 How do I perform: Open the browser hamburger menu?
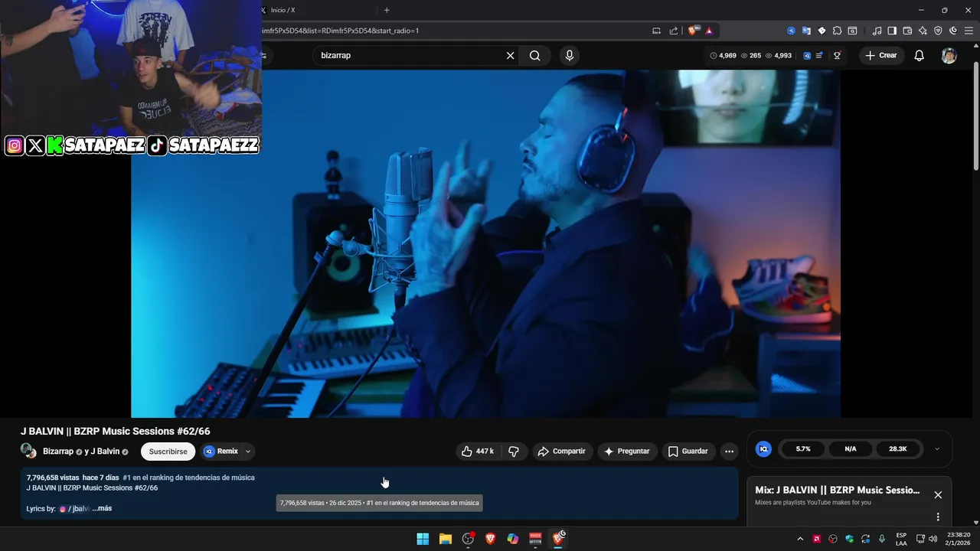point(969,31)
